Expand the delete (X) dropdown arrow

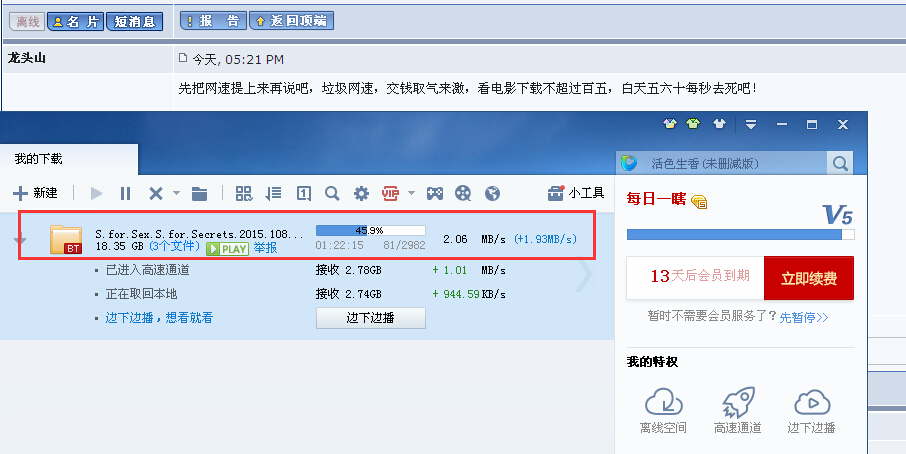[x=176, y=193]
